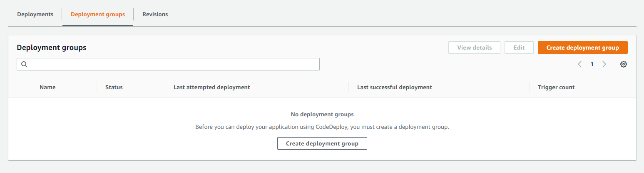The height and width of the screenshot is (173, 644).
Task: Click the outlined Create deployment group button in empty table
Action: (x=322, y=143)
